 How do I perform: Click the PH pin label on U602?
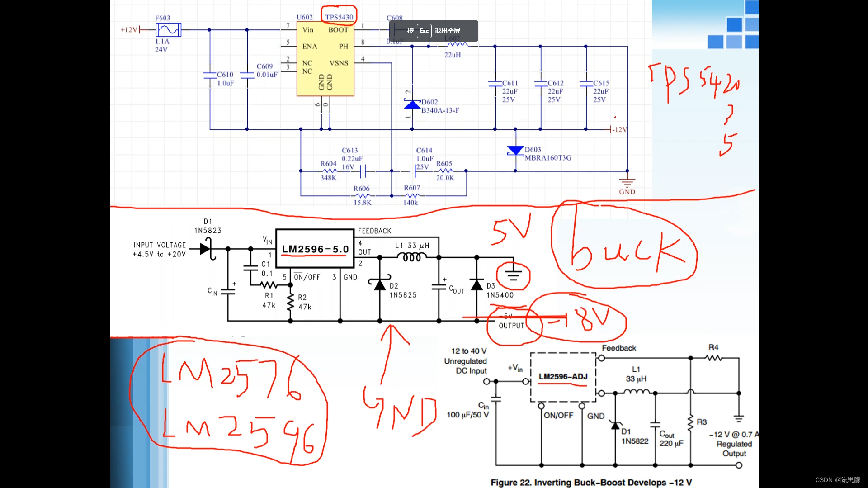344,46
